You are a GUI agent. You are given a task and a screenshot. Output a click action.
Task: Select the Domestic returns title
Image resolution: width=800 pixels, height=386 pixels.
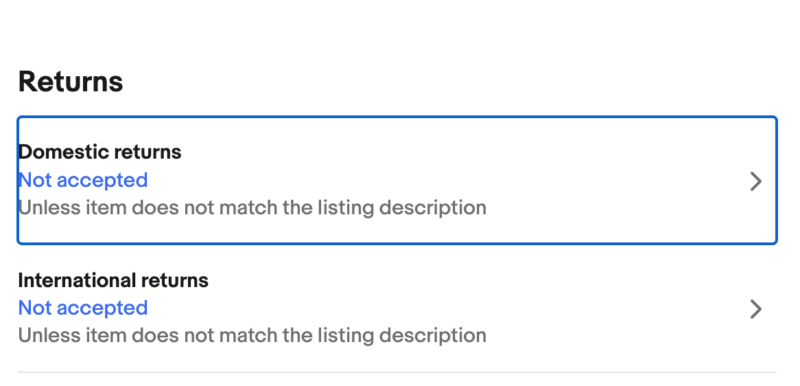pos(99,152)
